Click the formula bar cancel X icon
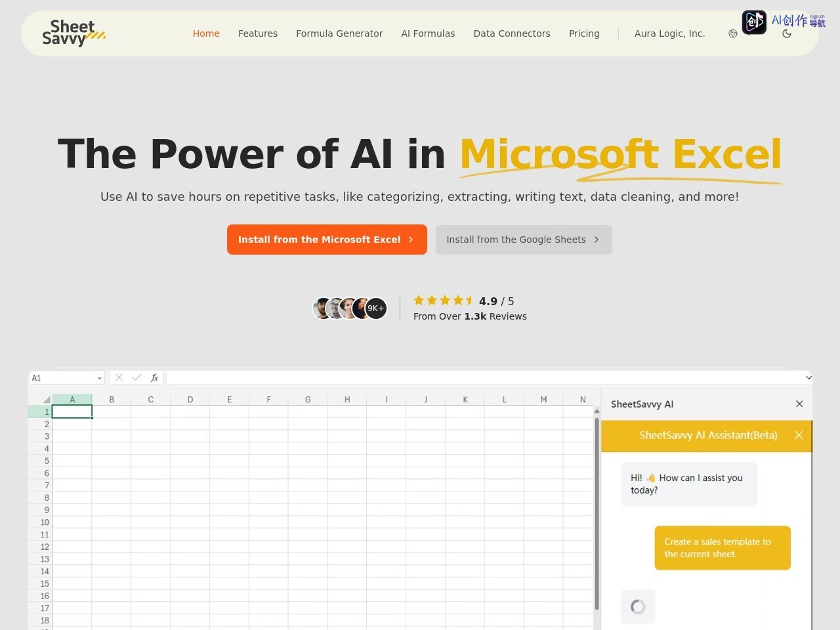The width and height of the screenshot is (840, 630). click(119, 377)
